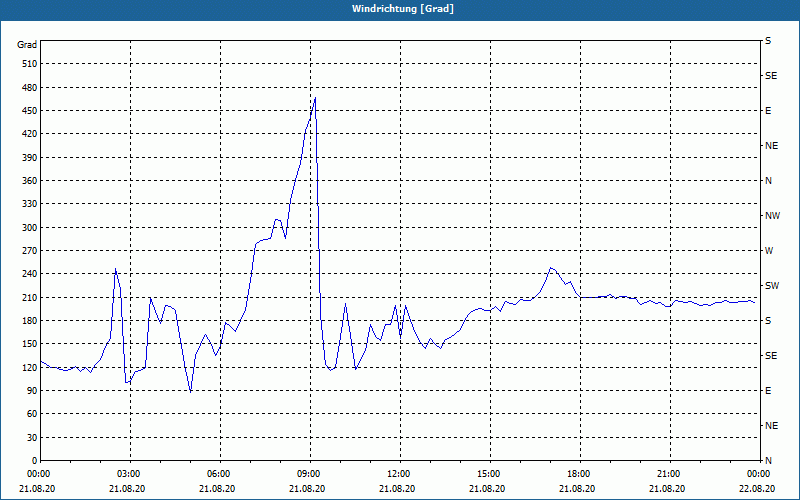The width and height of the screenshot is (800, 500).
Task: Click the 510 value on the degree axis
Action: [30, 64]
